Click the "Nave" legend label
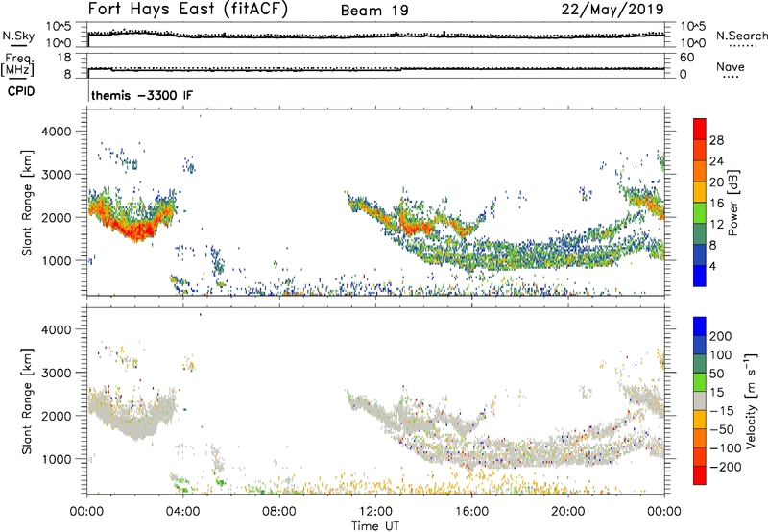Viewport: 768px width, 532px height. 731,66
